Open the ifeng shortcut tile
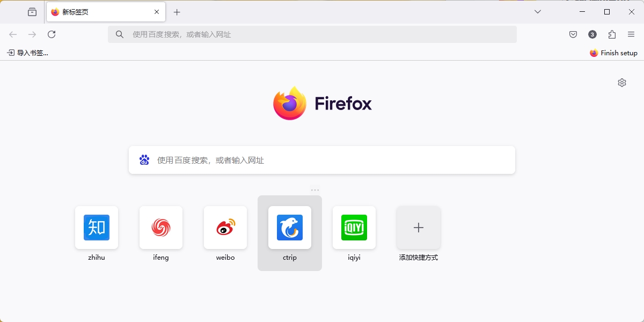Viewport: 644px width, 322px height. 160,228
